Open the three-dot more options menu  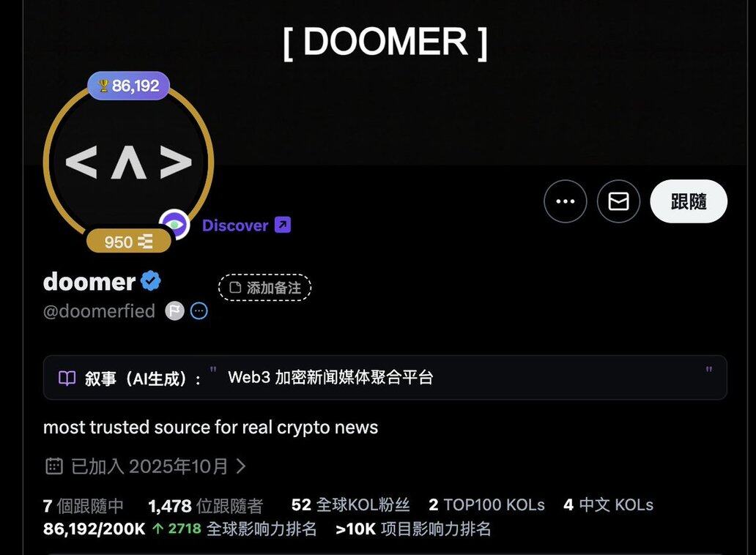click(x=565, y=201)
